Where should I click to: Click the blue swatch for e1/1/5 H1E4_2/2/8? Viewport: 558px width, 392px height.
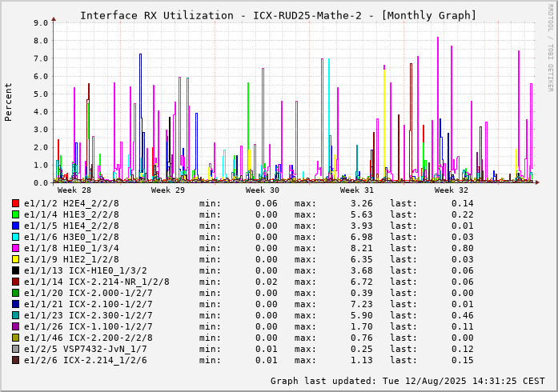point(16,226)
